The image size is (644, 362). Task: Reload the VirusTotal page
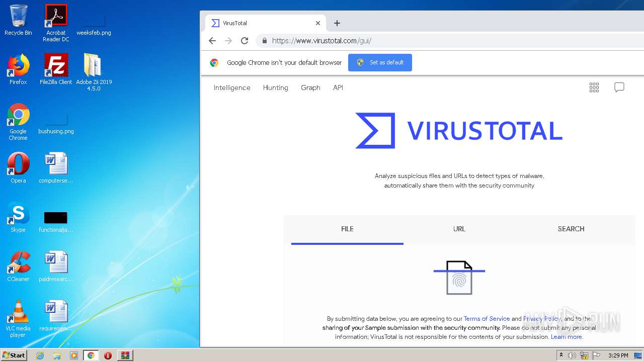point(245,41)
